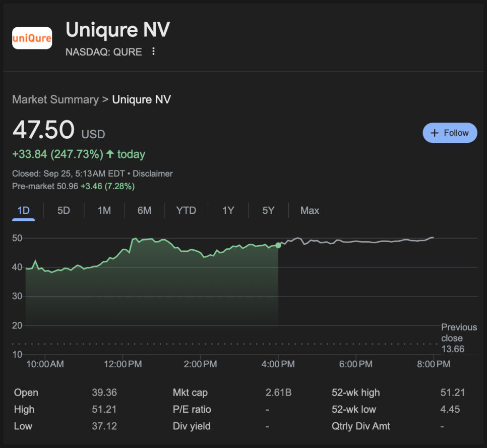Click the High value in the stats table
This screenshot has width=487, height=448.
[104, 409]
